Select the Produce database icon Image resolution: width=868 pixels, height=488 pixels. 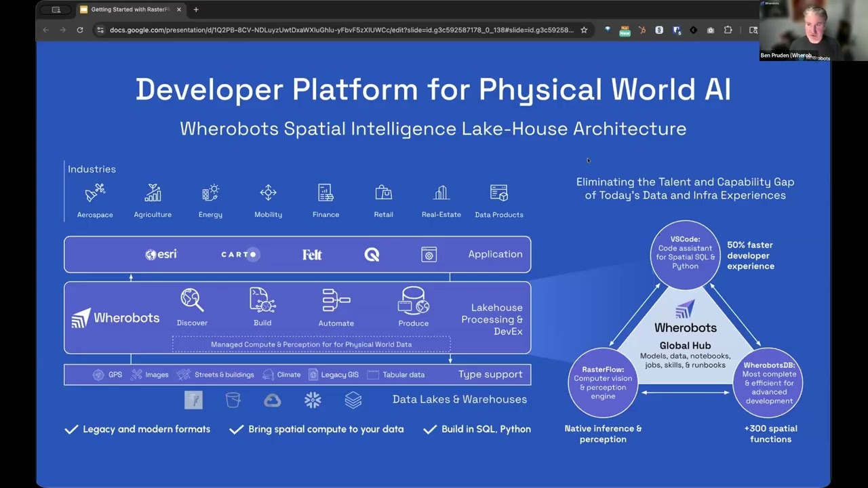(414, 300)
